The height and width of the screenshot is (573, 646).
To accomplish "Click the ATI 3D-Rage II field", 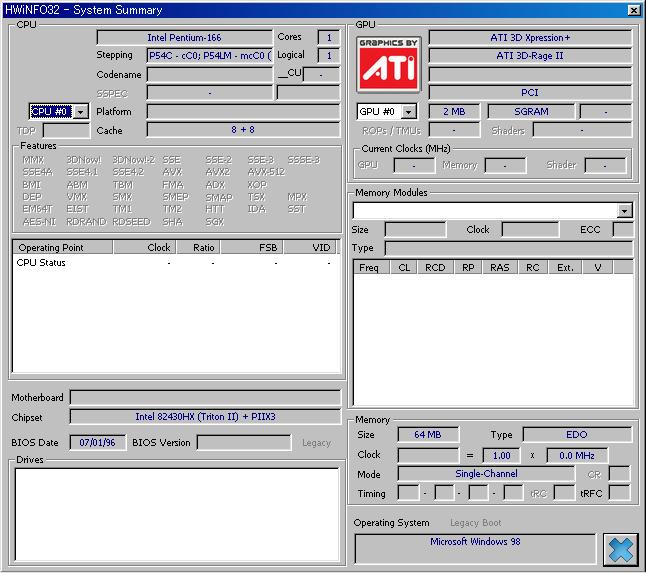I will [x=530, y=56].
